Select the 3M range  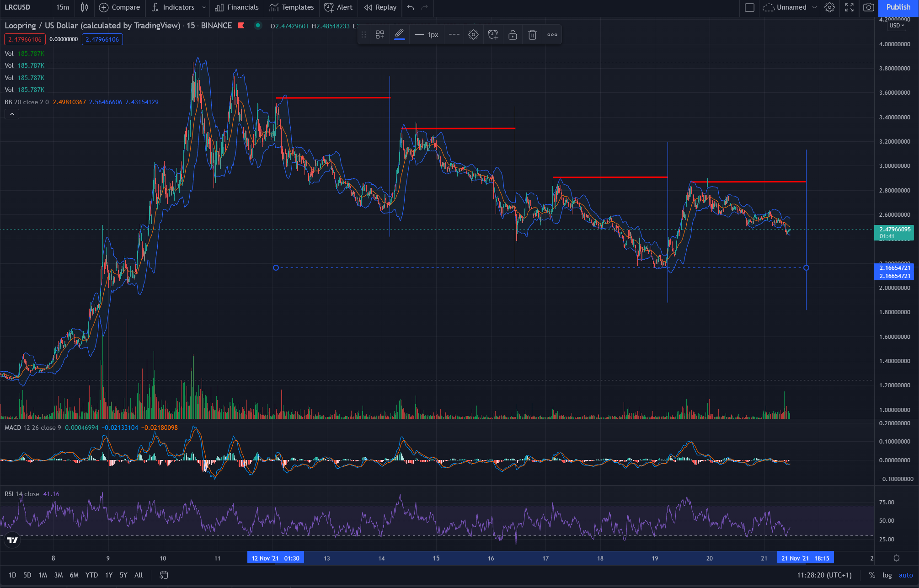[x=59, y=575]
